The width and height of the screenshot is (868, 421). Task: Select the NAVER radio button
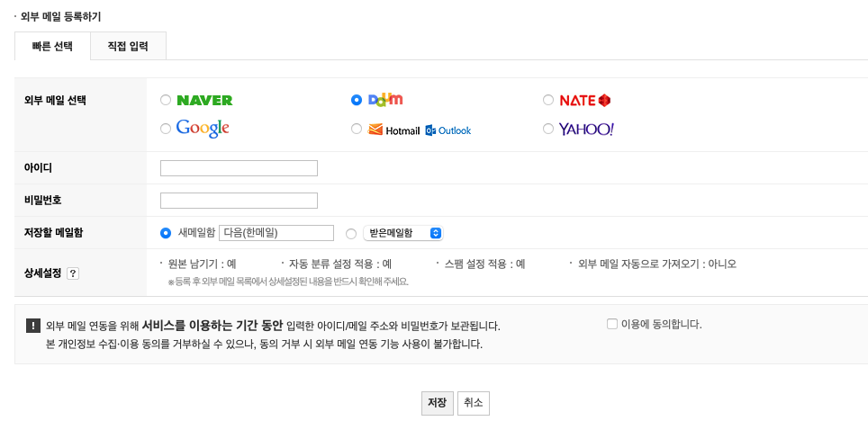coord(166,100)
